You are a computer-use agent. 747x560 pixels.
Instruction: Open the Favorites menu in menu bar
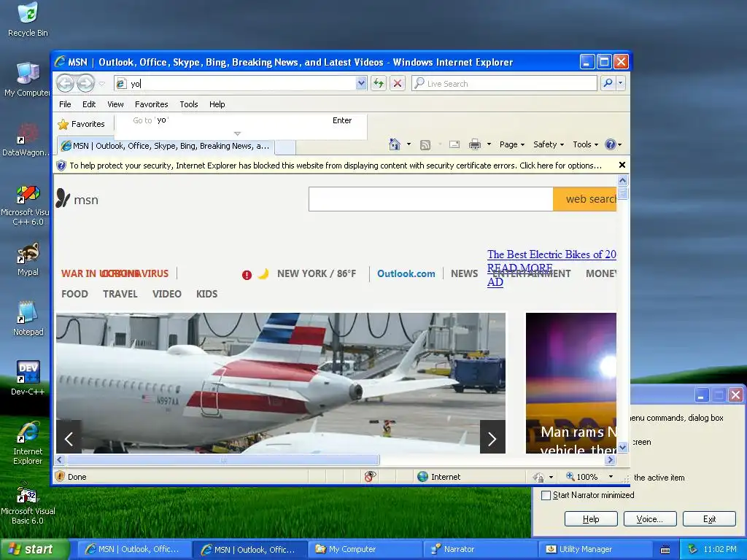coord(151,104)
